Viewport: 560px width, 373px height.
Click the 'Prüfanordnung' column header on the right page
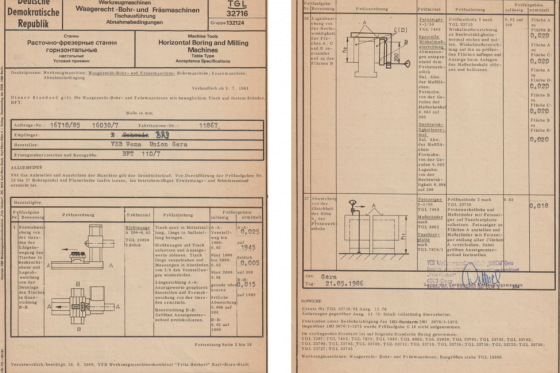click(x=371, y=9)
